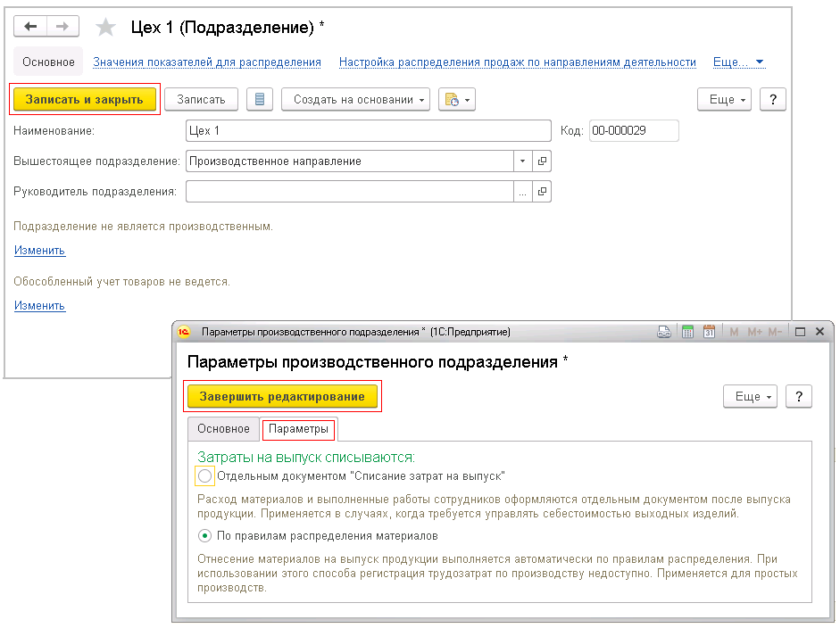Image resolution: width=840 pixels, height=628 pixels.
Task: Select 'Отдельным документом Списание затрат на выпуск'
Action: point(204,476)
